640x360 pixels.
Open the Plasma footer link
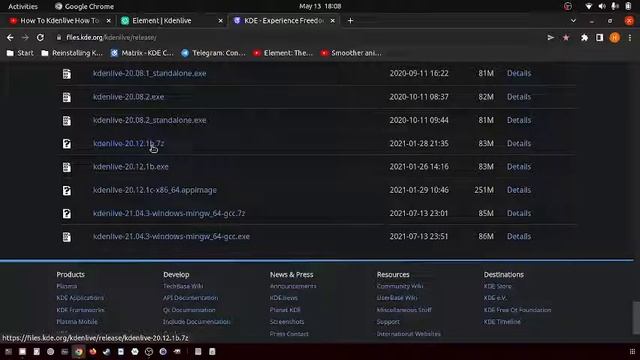click(x=67, y=286)
